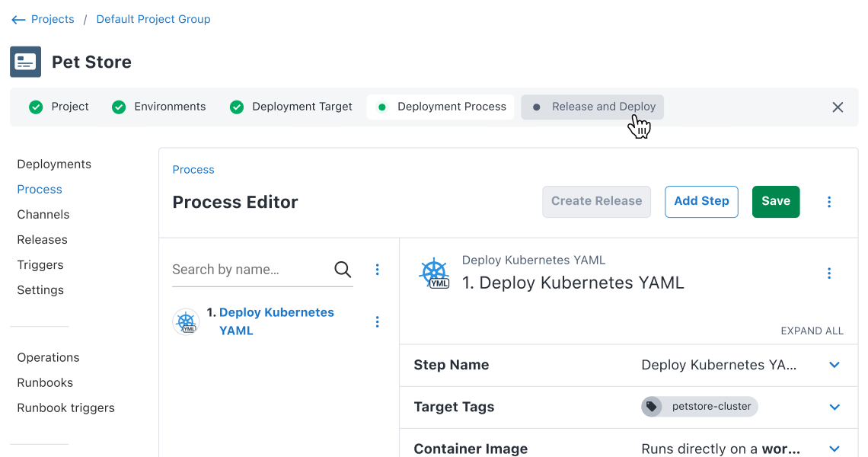Select the Release and Deploy step

click(x=592, y=107)
